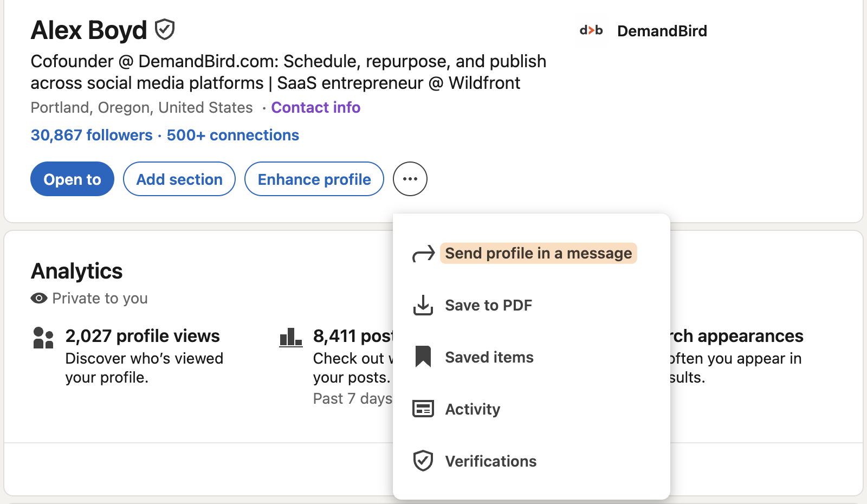
Task: Select Saved items in the menu
Action: tap(489, 357)
